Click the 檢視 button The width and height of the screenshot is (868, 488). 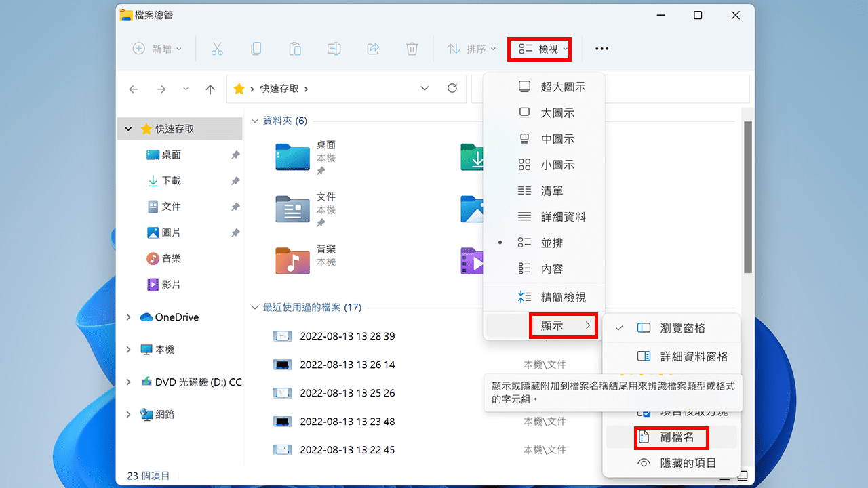pyautogui.click(x=539, y=48)
